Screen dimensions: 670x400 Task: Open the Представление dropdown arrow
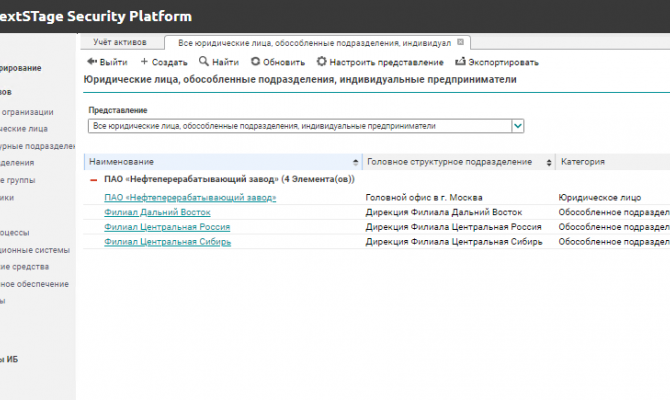click(517, 126)
